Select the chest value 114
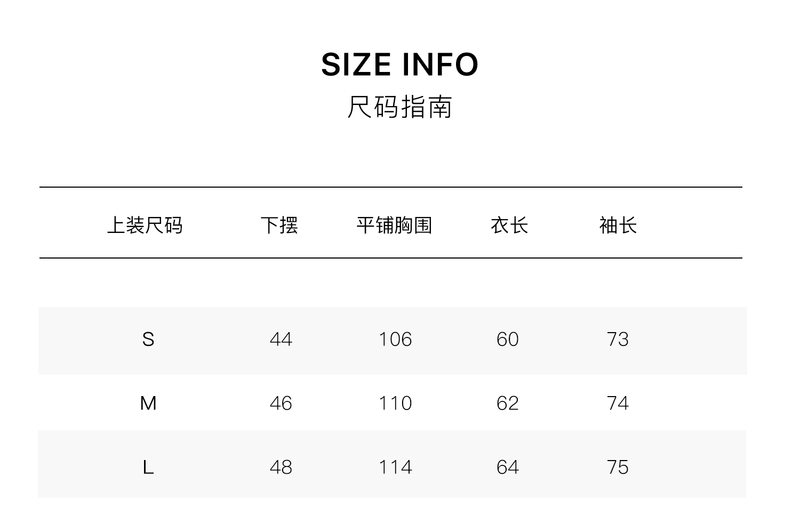This screenshot has width=800, height=532. coord(395,467)
